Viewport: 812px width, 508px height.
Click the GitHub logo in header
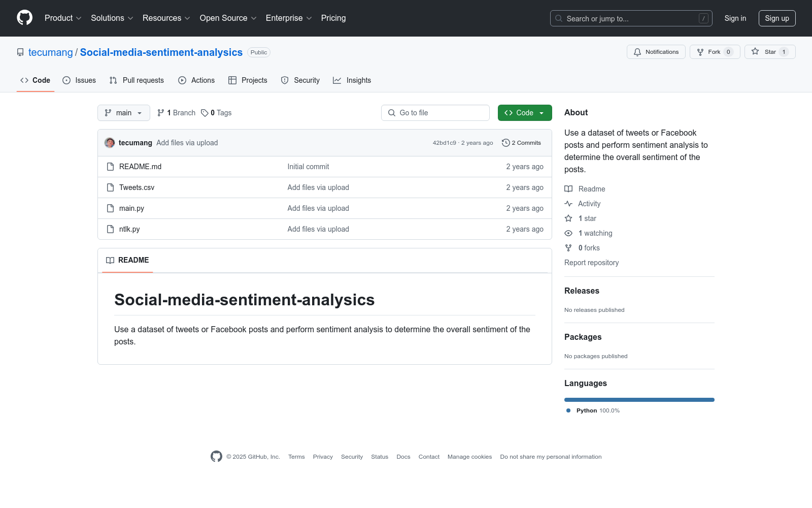[x=24, y=18]
